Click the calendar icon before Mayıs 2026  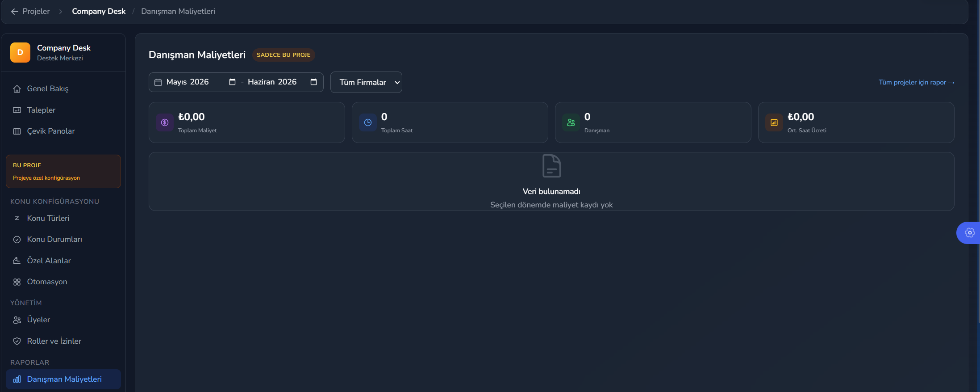(158, 82)
